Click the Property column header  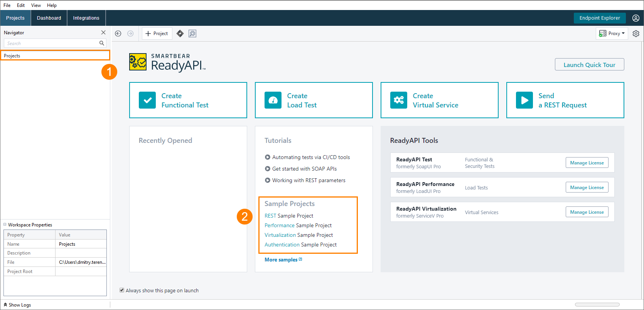30,235
